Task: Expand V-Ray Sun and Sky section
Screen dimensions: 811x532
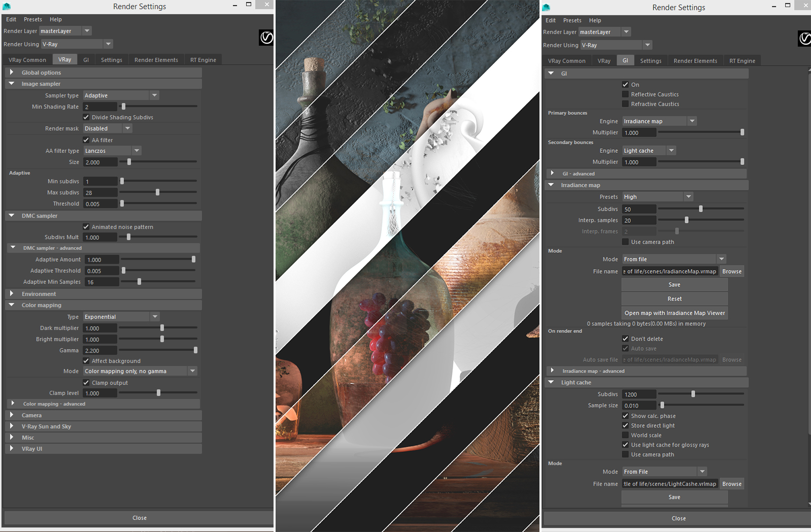Action: tap(104, 426)
